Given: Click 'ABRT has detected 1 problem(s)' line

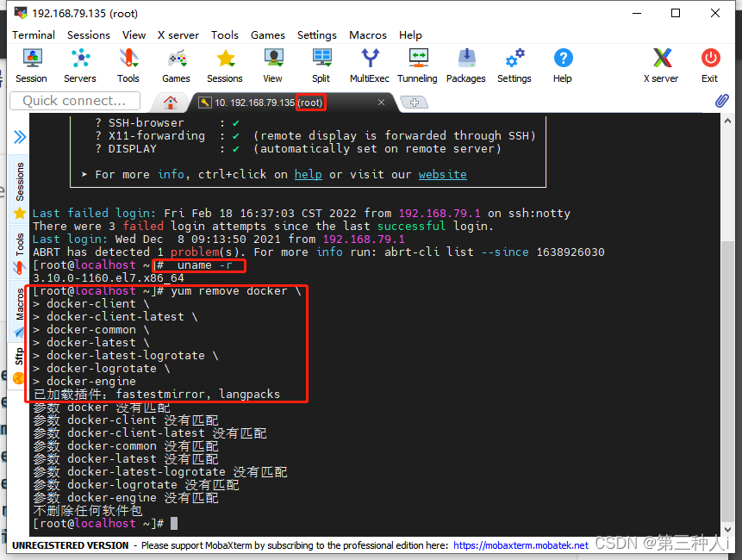Looking at the screenshot, I should coord(319,252).
